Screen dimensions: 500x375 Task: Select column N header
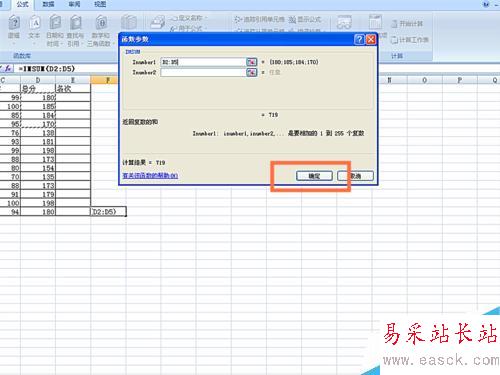click(389, 80)
